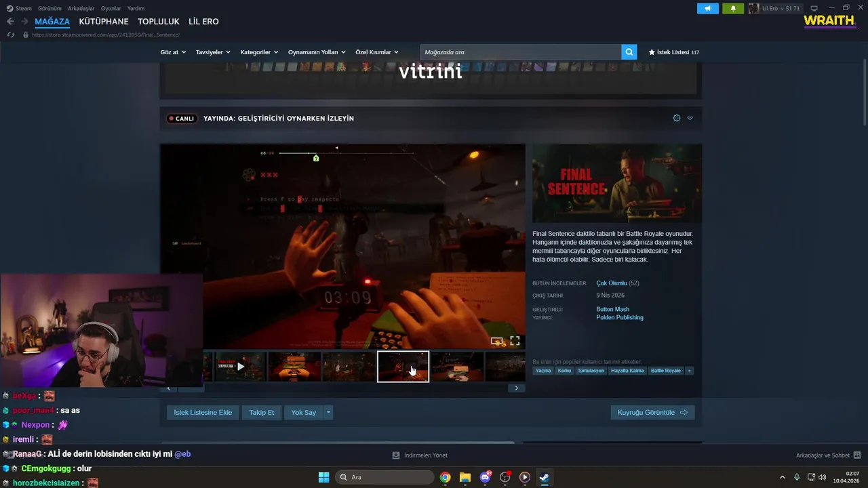Click the microphone tray icon

pos(797,477)
